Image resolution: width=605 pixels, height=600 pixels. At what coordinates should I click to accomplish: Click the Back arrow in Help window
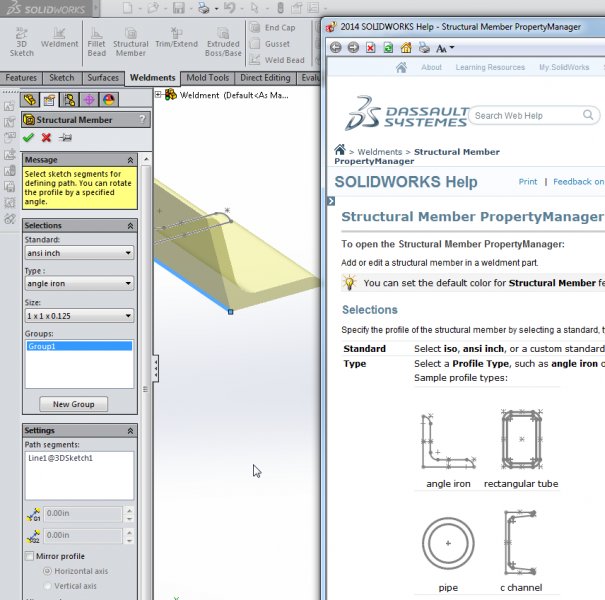[x=336, y=48]
